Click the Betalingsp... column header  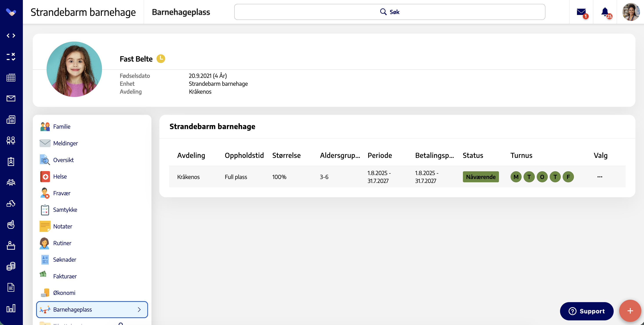(435, 155)
